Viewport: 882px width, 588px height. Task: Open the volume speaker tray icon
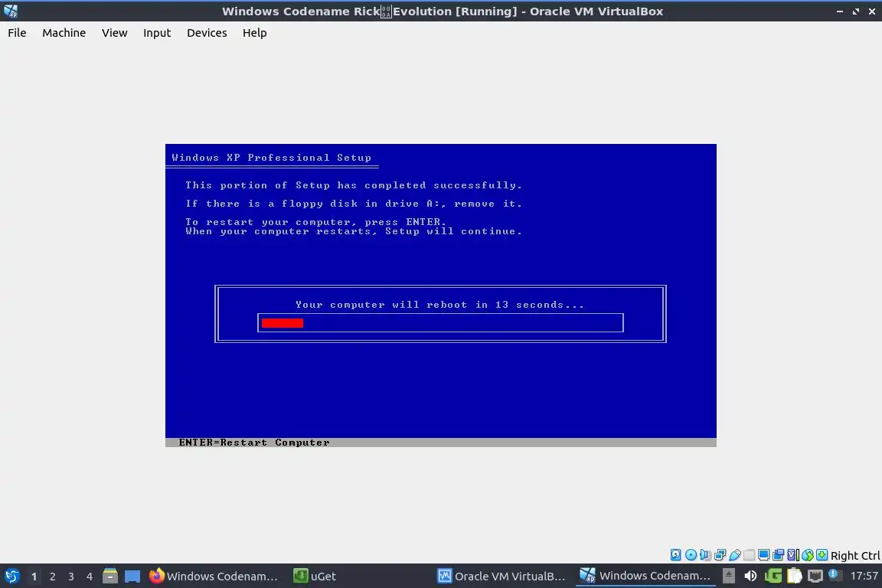click(750, 576)
